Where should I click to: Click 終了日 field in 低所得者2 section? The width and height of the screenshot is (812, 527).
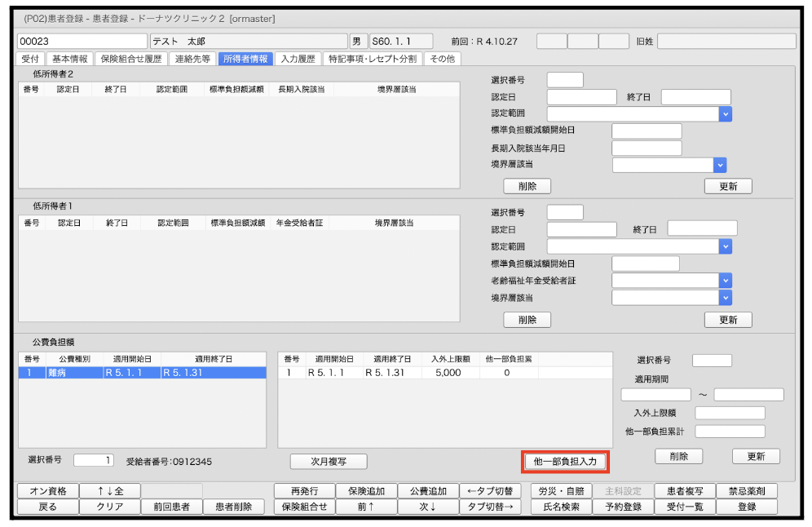pyautogui.click(x=696, y=97)
